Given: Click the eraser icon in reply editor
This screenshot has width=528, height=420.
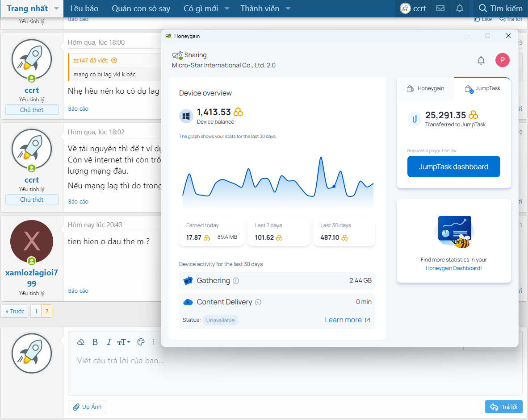Looking at the screenshot, I should (x=80, y=342).
